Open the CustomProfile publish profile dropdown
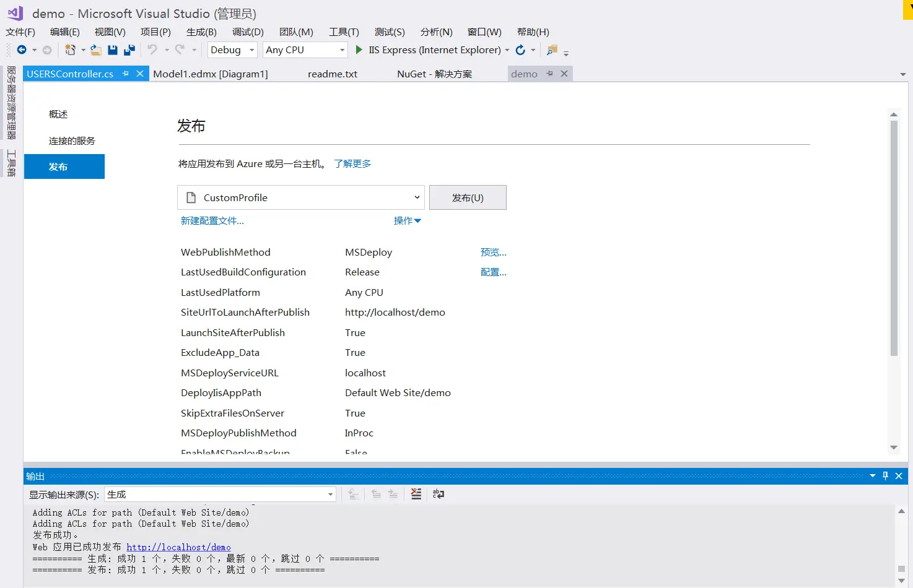The image size is (913, 588). click(301, 197)
